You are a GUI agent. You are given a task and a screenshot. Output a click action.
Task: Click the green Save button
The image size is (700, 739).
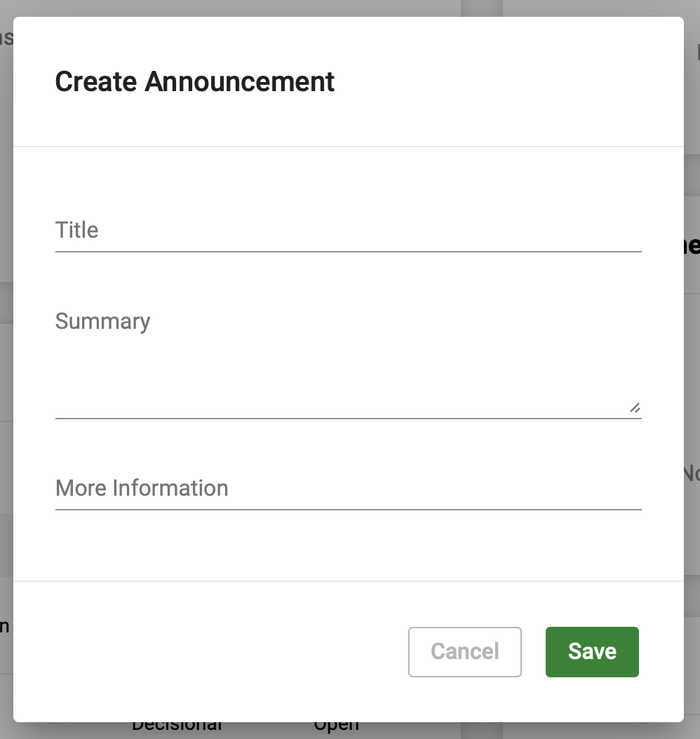[592, 651]
